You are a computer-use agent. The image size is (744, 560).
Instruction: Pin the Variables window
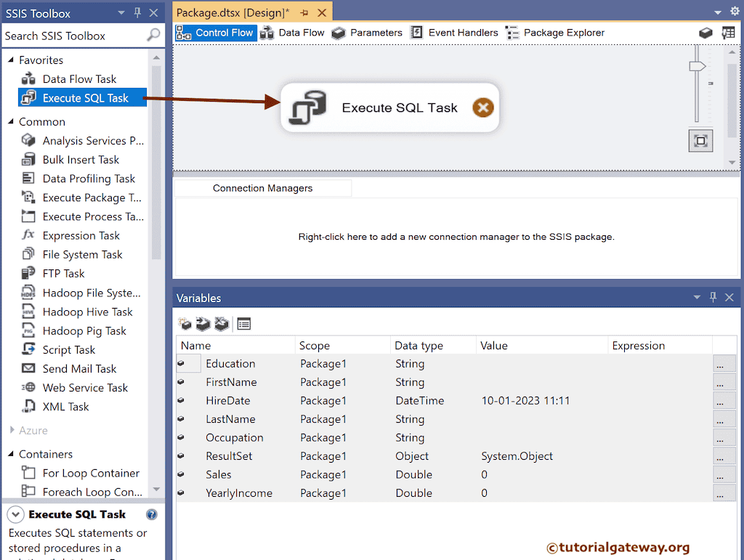point(713,297)
